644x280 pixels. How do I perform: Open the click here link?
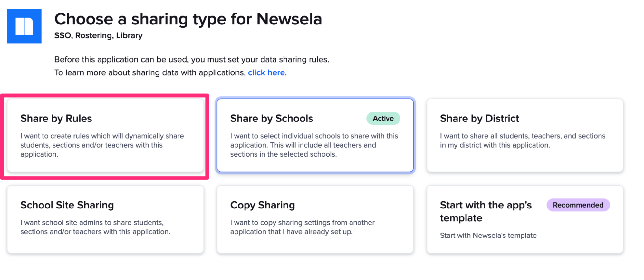tap(266, 72)
